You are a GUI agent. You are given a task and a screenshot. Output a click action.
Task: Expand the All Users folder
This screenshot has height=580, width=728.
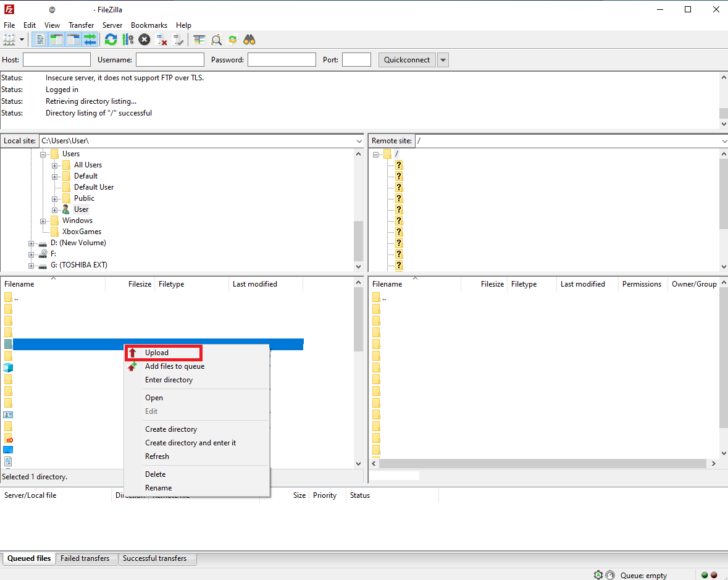(54, 166)
